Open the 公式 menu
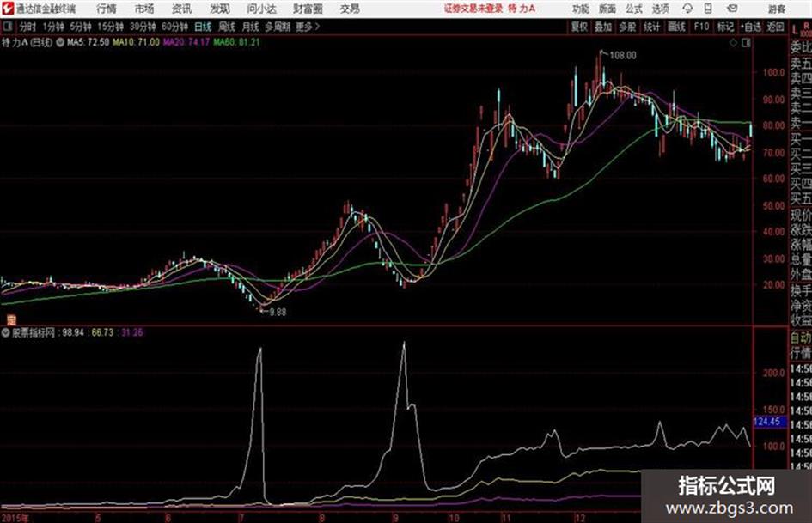This screenshot has height=523, width=812. coord(634,9)
